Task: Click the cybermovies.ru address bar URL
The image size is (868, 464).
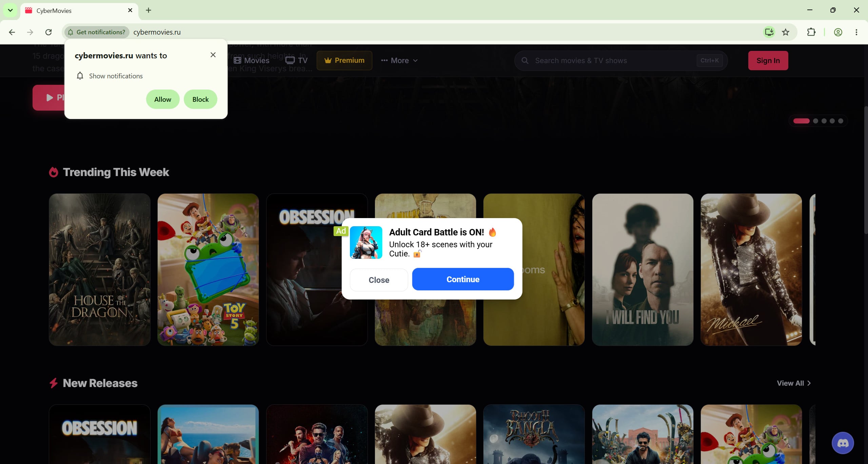Action: click(x=157, y=32)
